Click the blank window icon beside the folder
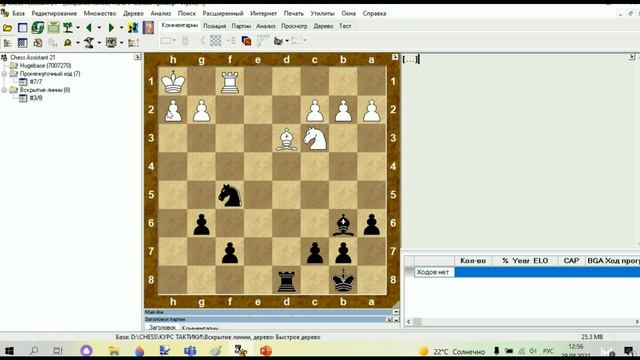The width and height of the screenshot is (640, 360). point(22,28)
